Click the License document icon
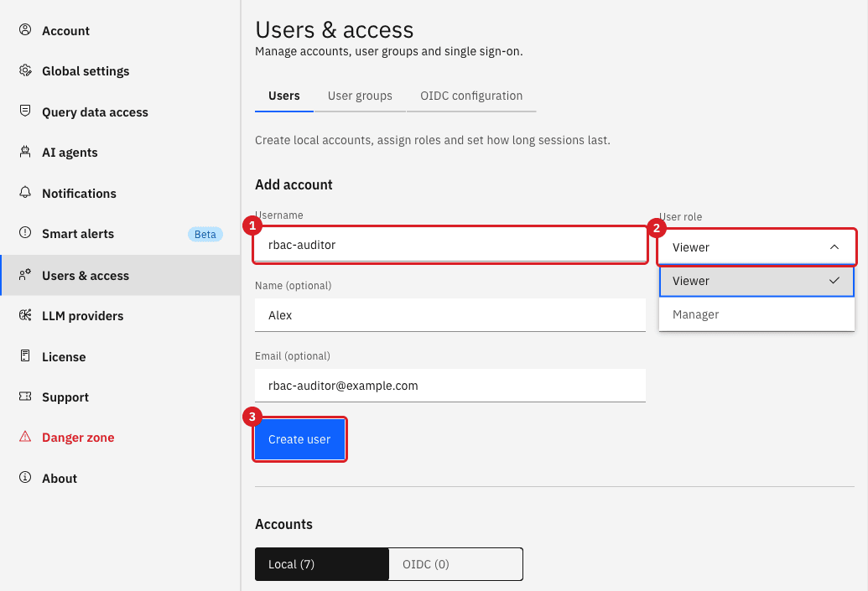The height and width of the screenshot is (591, 868). [x=25, y=355]
